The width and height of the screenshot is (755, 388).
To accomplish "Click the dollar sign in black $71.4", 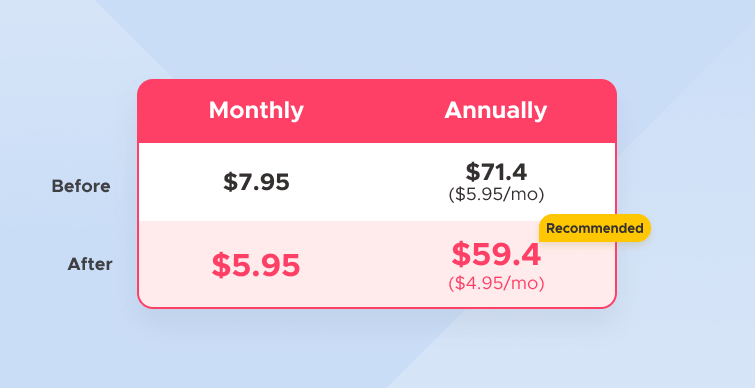I will click(472, 172).
